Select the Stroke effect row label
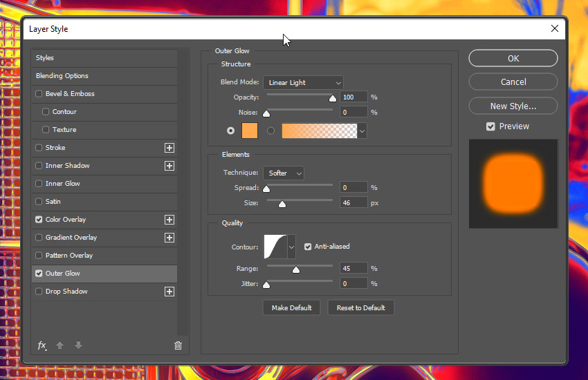Image resolution: width=588 pixels, height=380 pixels. click(x=55, y=147)
